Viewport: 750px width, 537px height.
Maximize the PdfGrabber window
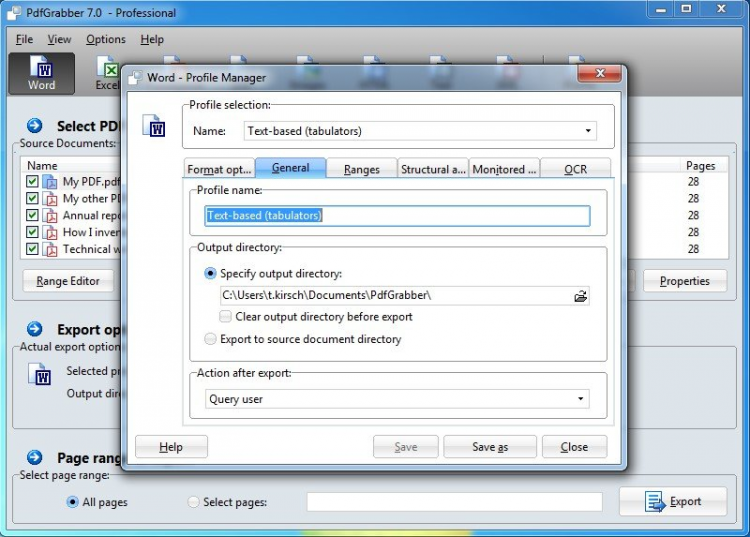pyautogui.click(x=686, y=9)
